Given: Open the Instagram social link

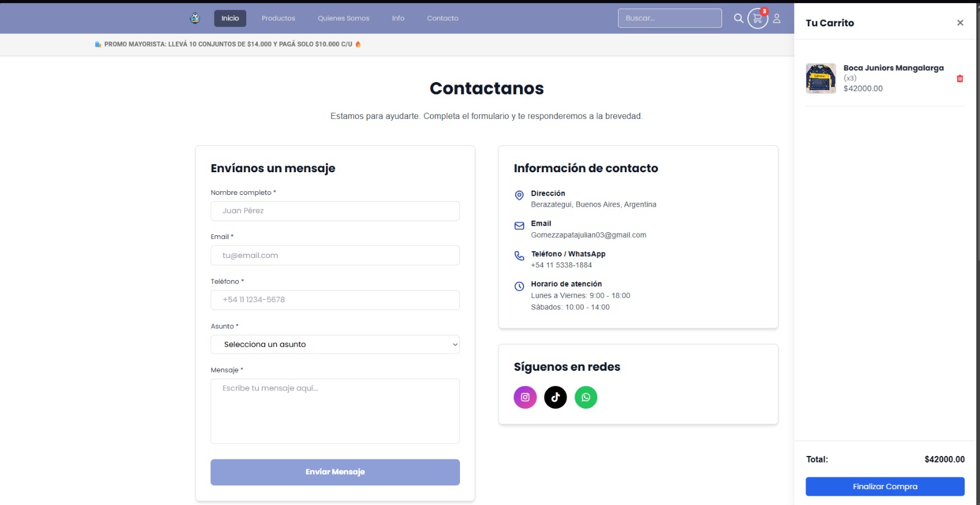Looking at the screenshot, I should pos(525,397).
